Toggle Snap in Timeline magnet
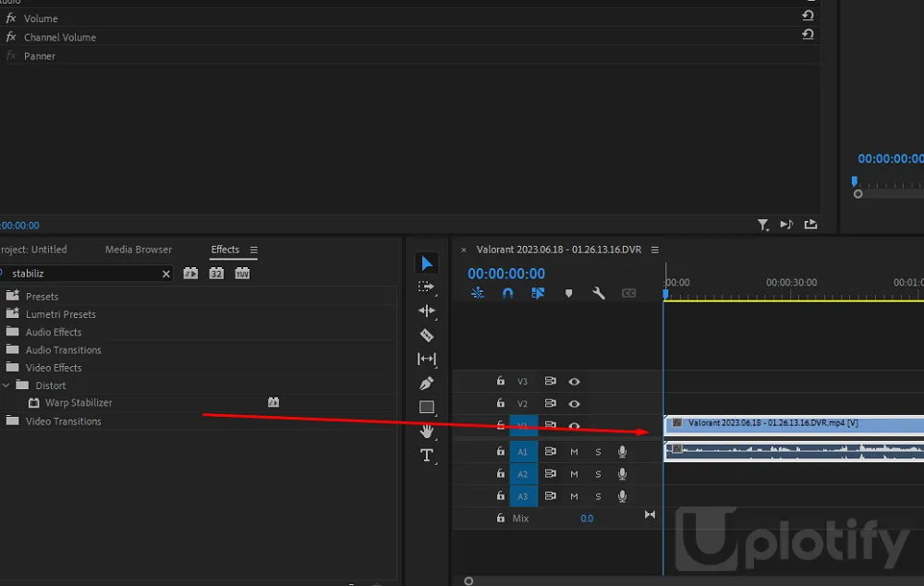 coord(507,293)
